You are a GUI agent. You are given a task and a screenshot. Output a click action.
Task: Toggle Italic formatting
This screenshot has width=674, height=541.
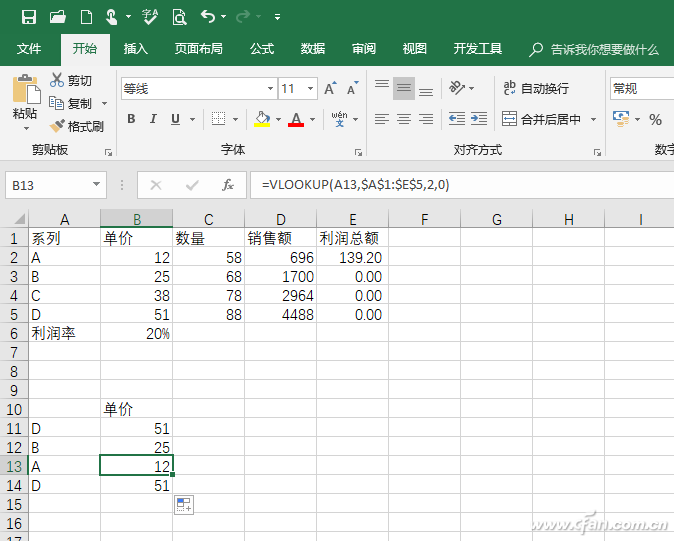click(x=153, y=119)
